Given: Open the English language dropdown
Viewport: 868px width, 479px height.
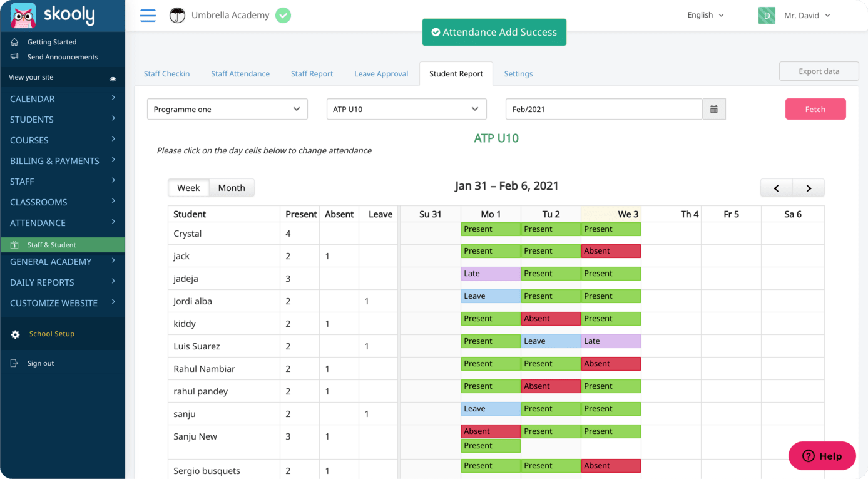Looking at the screenshot, I should 705,14.
